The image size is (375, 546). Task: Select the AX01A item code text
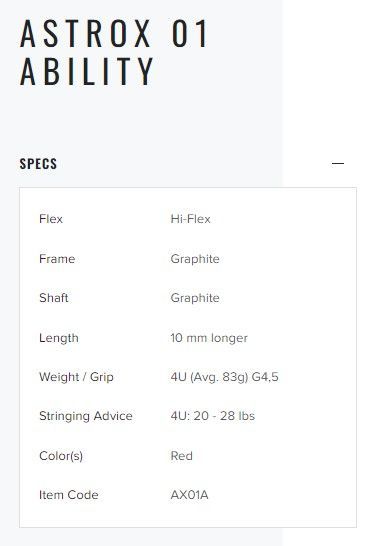[189, 495]
